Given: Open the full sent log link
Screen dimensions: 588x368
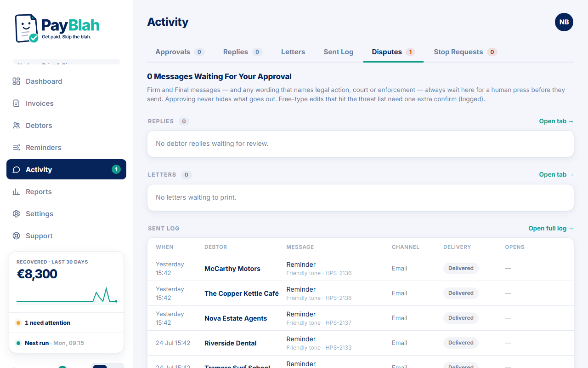Looking at the screenshot, I should [x=551, y=229].
